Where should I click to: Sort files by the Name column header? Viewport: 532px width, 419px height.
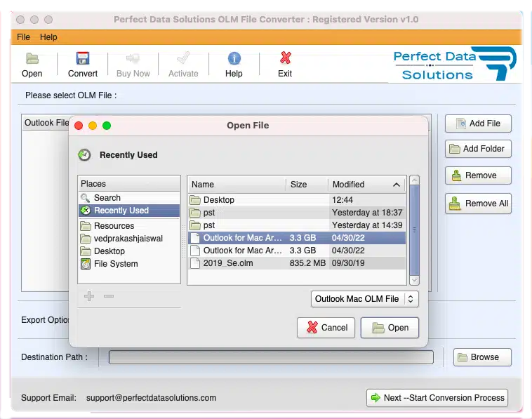point(237,185)
